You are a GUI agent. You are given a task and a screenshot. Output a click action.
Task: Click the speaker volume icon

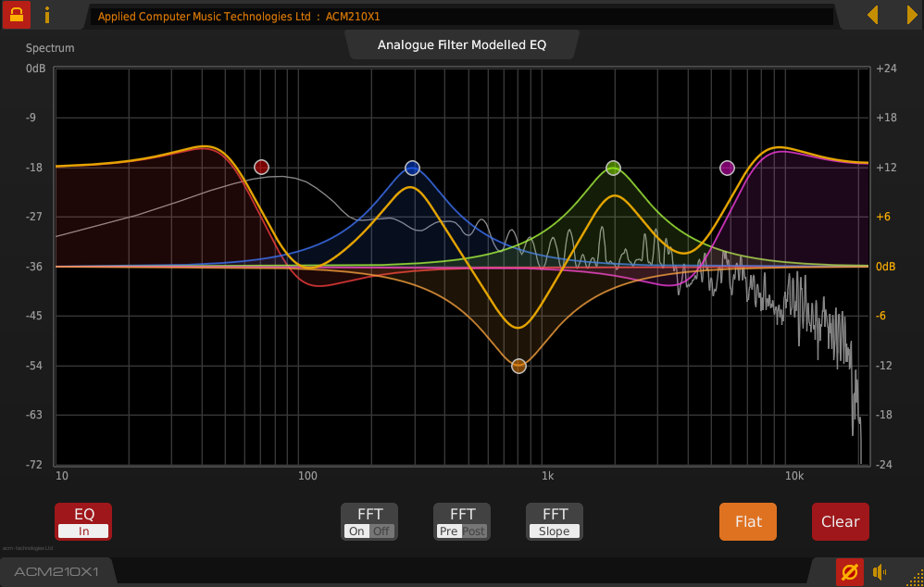880,572
